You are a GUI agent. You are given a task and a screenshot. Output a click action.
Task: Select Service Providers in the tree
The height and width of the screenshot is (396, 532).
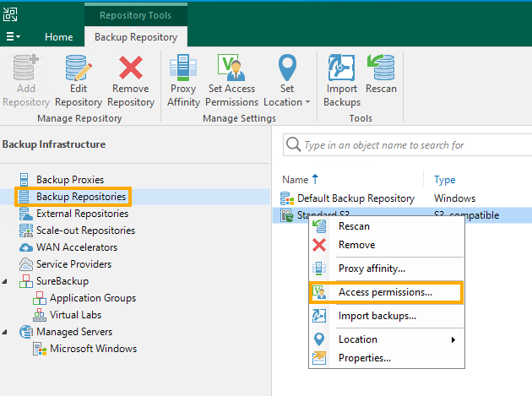(73, 264)
